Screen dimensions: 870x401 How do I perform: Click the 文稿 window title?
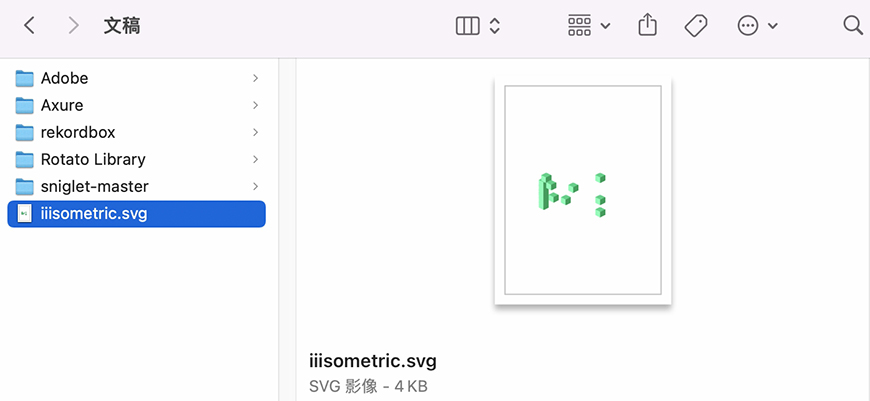click(x=122, y=26)
